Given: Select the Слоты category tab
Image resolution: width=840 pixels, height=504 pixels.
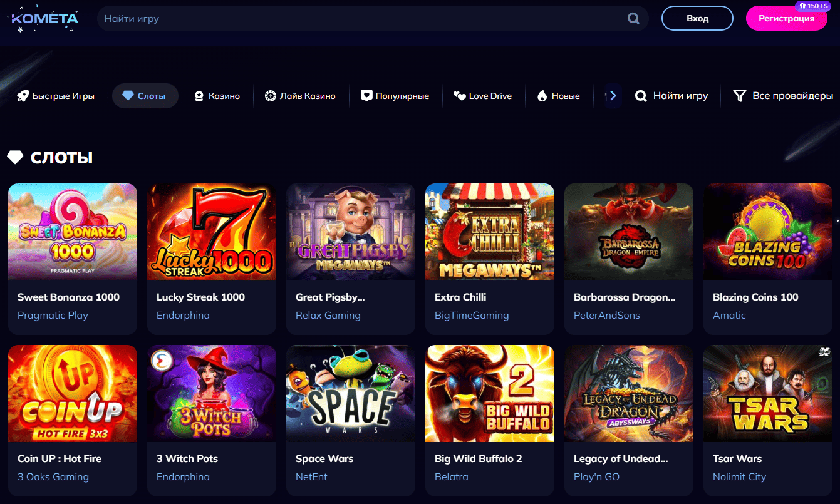Looking at the screenshot, I should 145,95.
